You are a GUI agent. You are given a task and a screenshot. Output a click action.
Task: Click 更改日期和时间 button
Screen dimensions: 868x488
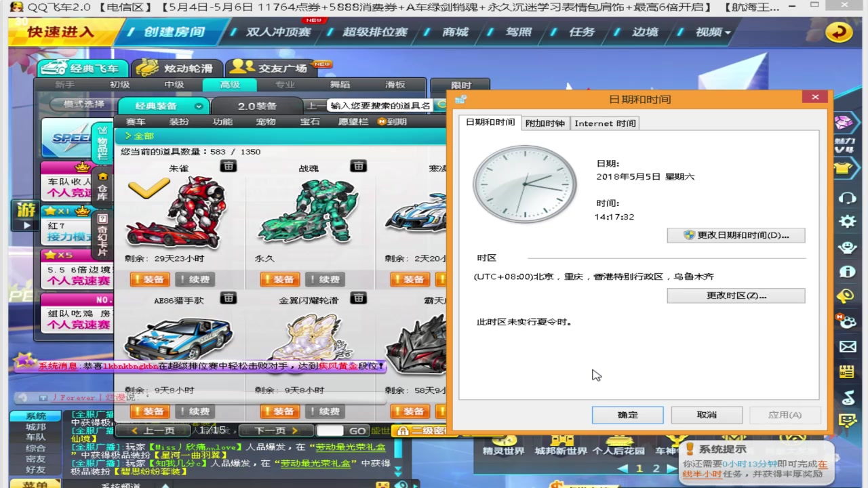tap(736, 235)
